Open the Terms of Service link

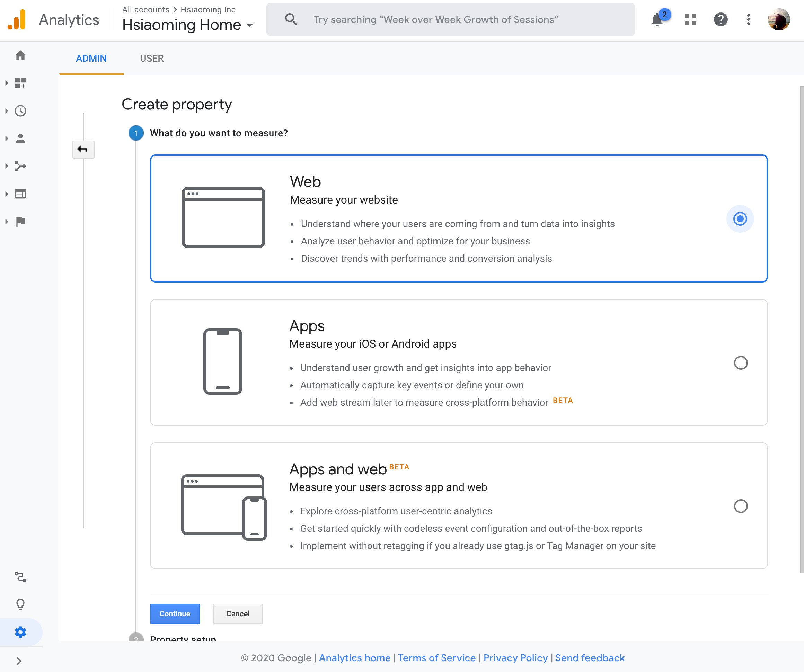[x=436, y=658]
